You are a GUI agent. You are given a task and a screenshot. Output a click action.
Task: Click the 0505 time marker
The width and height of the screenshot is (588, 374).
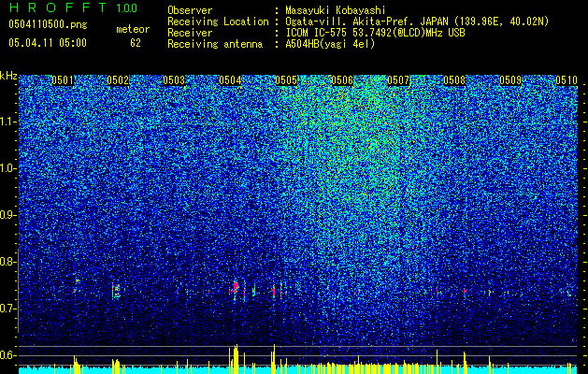click(x=286, y=80)
